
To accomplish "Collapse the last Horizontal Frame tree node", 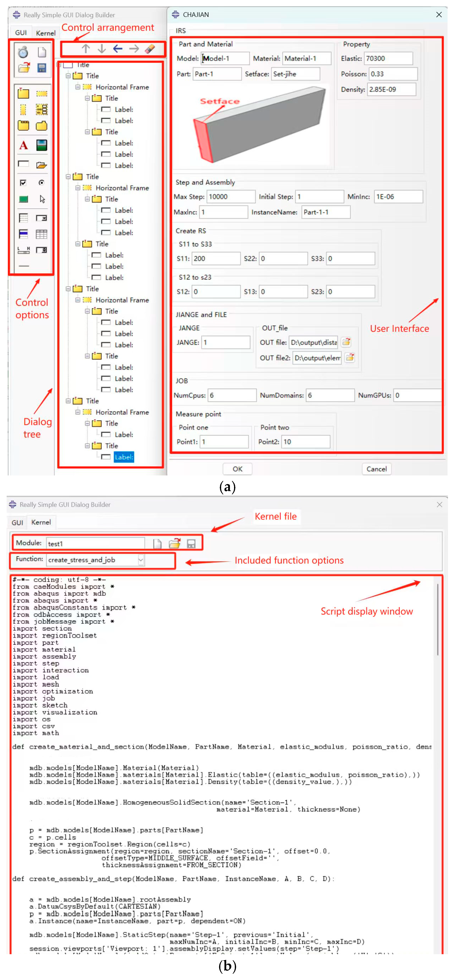I will pyautogui.click(x=78, y=412).
